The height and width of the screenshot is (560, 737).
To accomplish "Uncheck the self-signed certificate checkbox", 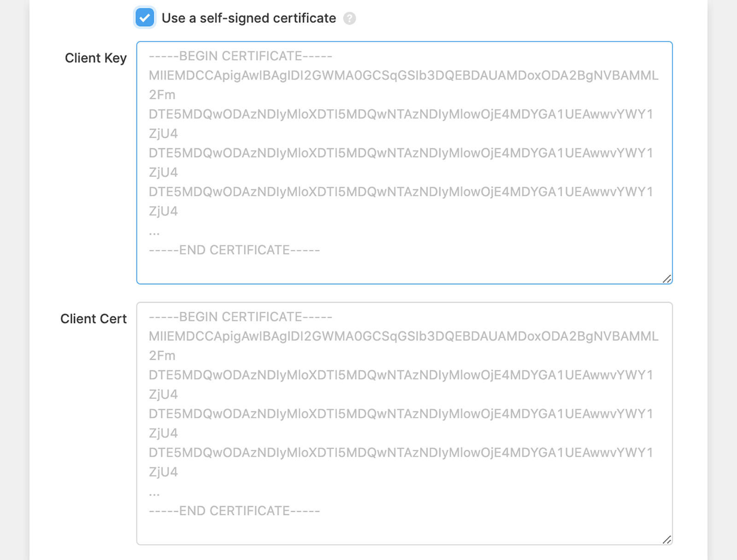I will click(x=145, y=18).
